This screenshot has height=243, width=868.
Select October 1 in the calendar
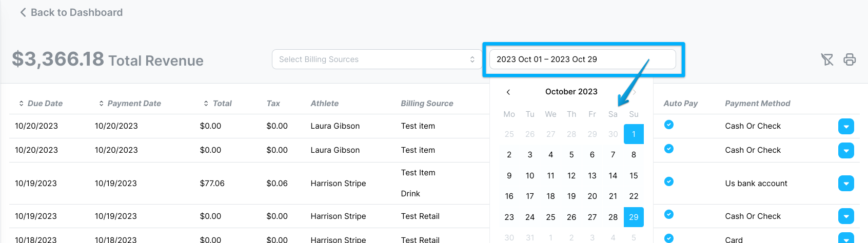(x=634, y=134)
